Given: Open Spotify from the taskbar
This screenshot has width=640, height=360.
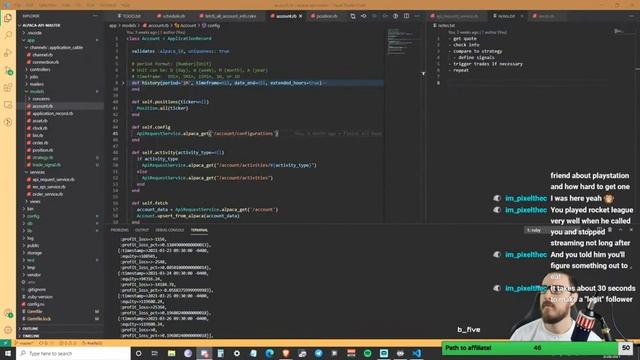Looking at the screenshot, I should pyautogui.click(x=367, y=353).
